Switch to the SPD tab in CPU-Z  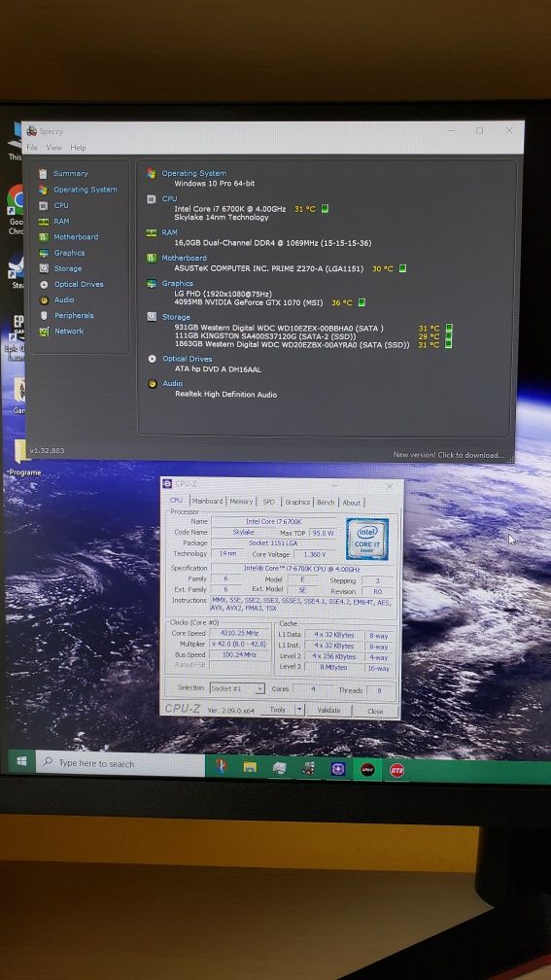[x=268, y=502]
